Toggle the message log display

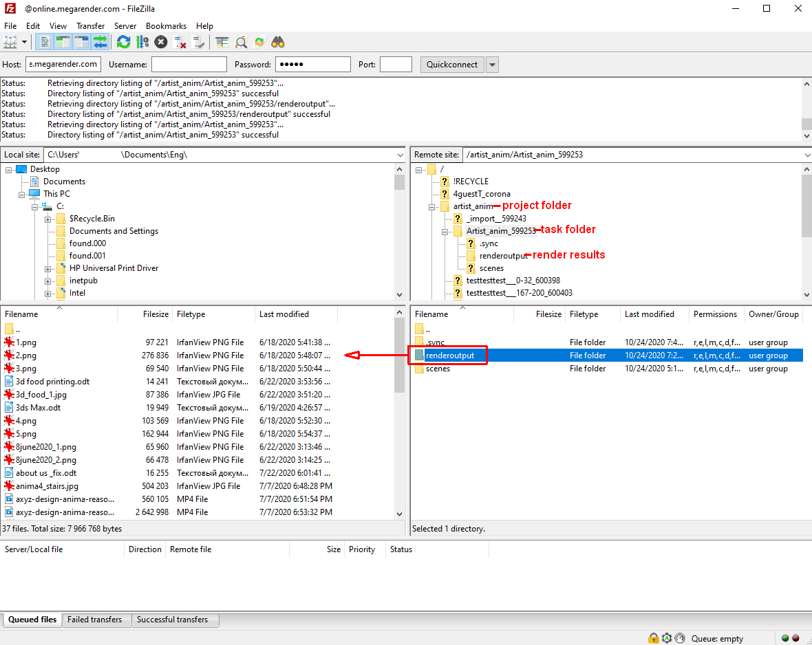[x=45, y=43]
